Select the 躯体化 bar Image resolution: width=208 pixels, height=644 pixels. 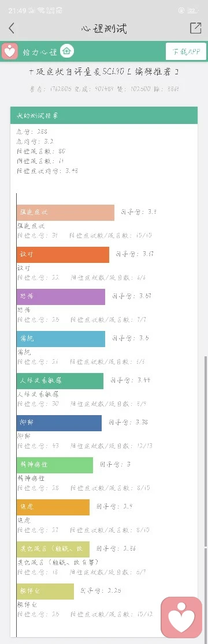tap(45, 592)
